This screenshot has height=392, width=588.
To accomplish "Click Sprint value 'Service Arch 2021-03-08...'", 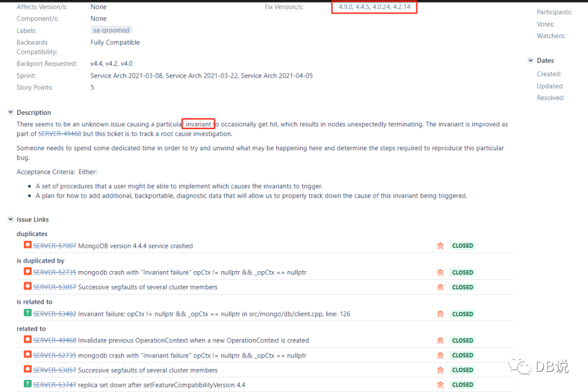I will [201, 76].
